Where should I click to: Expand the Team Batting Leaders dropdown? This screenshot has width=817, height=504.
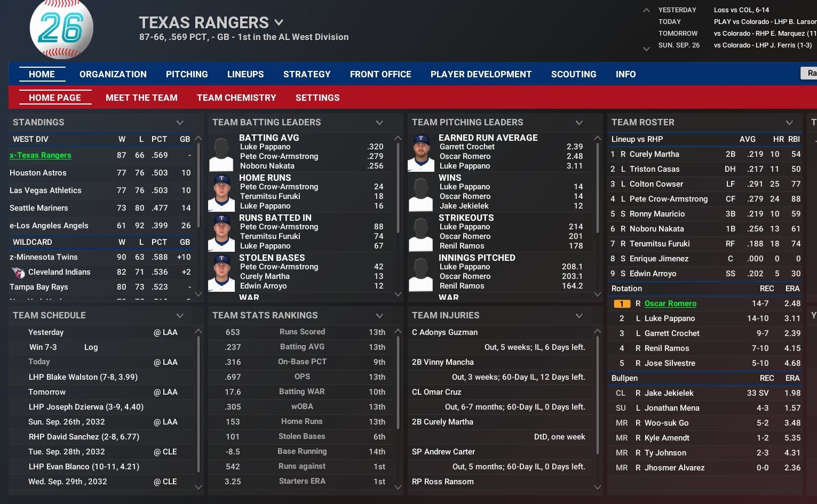coord(379,123)
